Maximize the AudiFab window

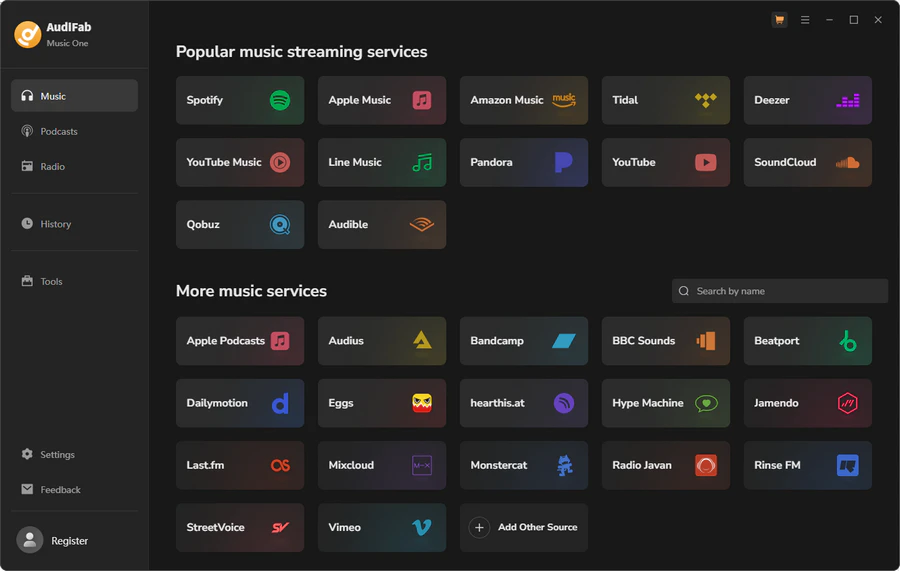(x=854, y=20)
